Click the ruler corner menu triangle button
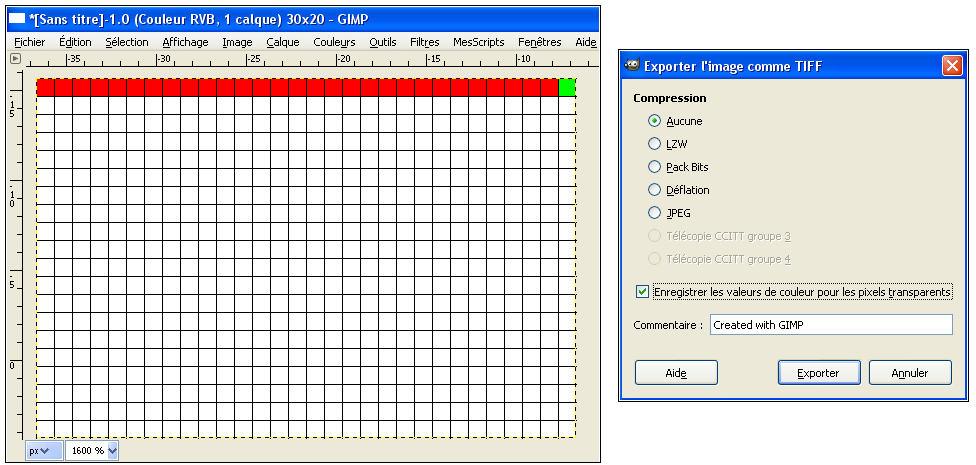The image size is (976, 465). [x=16, y=59]
